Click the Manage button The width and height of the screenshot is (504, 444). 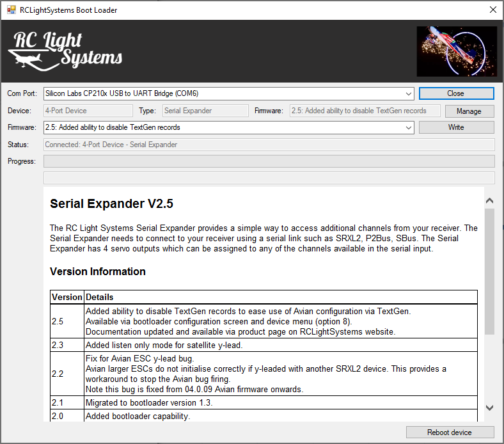[x=456, y=111]
